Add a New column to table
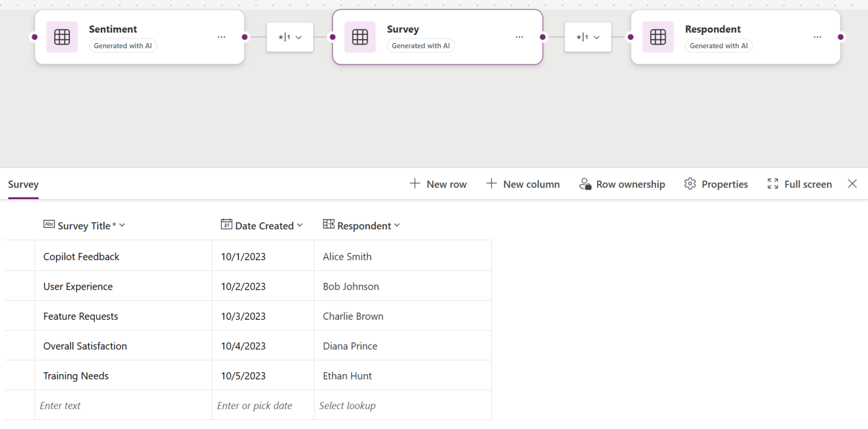This screenshot has width=868, height=429. tap(523, 184)
